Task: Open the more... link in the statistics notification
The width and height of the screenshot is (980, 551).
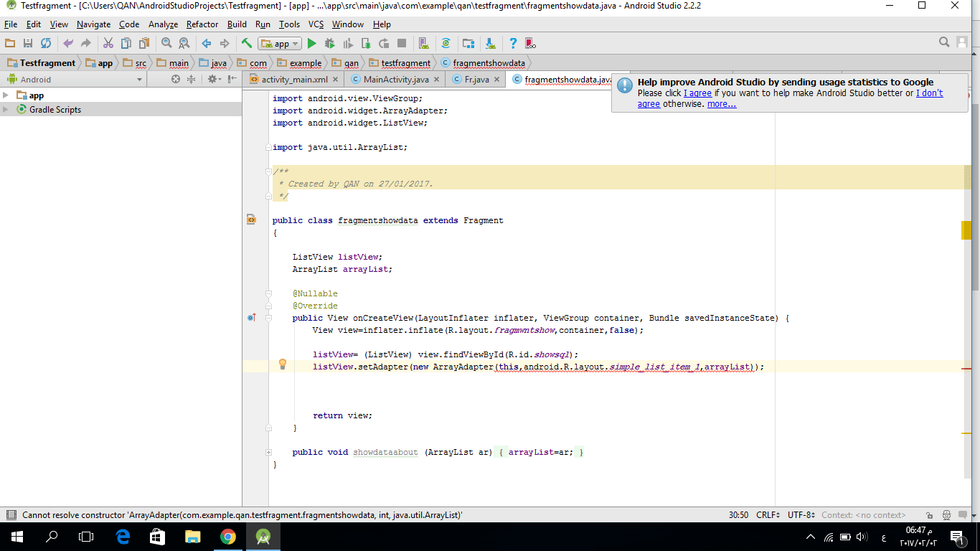Action: coord(720,103)
